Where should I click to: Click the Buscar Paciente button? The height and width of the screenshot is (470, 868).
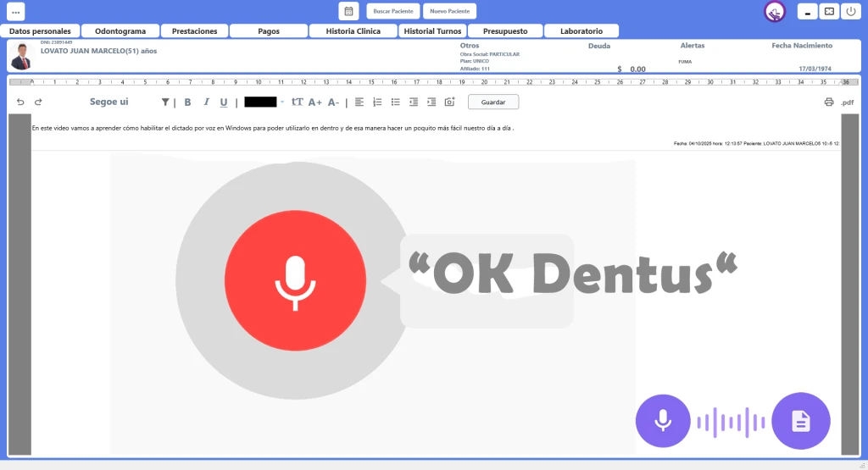pyautogui.click(x=393, y=11)
